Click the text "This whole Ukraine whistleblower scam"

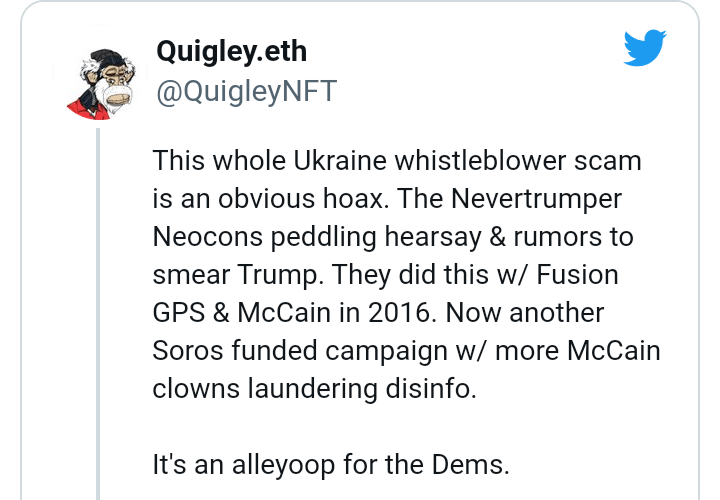click(397, 161)
